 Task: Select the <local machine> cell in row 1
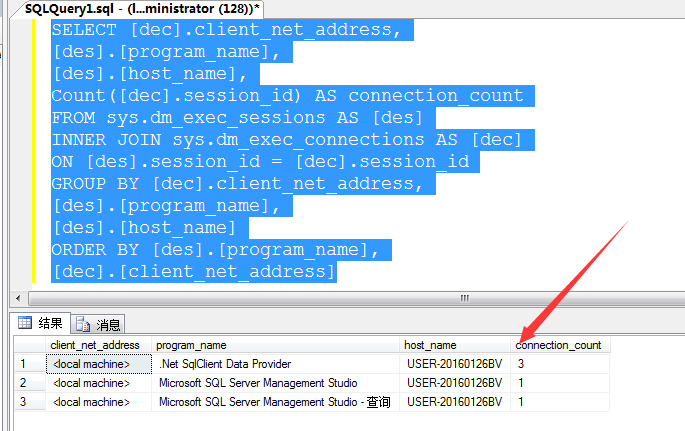99,364
